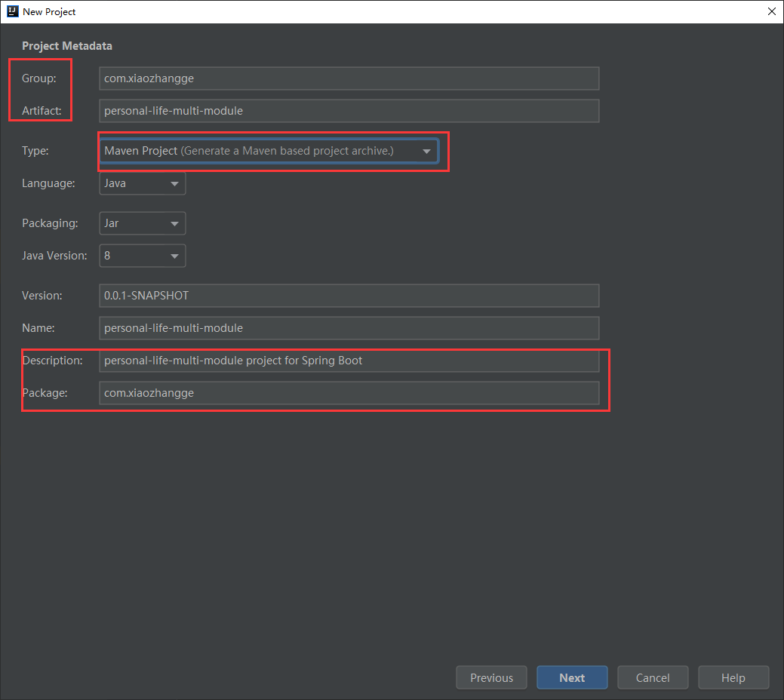This screenshot has width=784, height=700.
Task: Click the IntelliJ IDEA icon in title bar
Action: click(x=12, y=11)
